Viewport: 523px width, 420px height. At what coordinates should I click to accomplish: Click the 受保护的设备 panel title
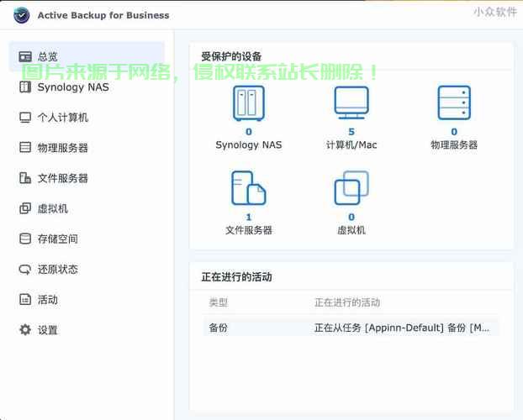point(231,56)
